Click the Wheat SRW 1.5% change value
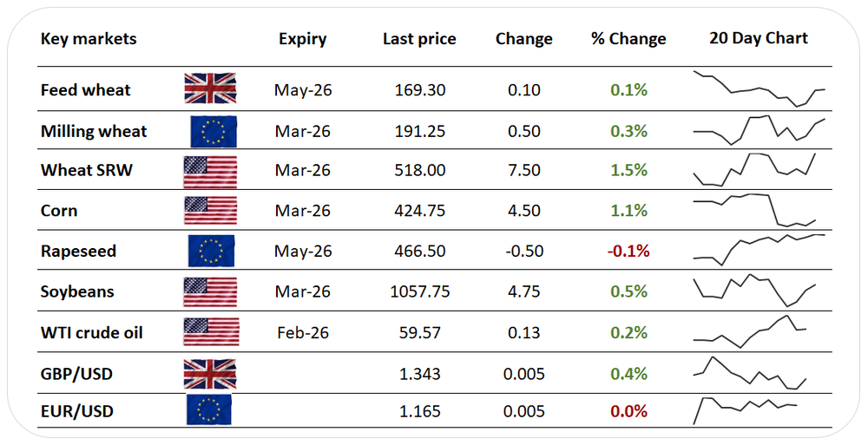 click(x=628, y=171)
